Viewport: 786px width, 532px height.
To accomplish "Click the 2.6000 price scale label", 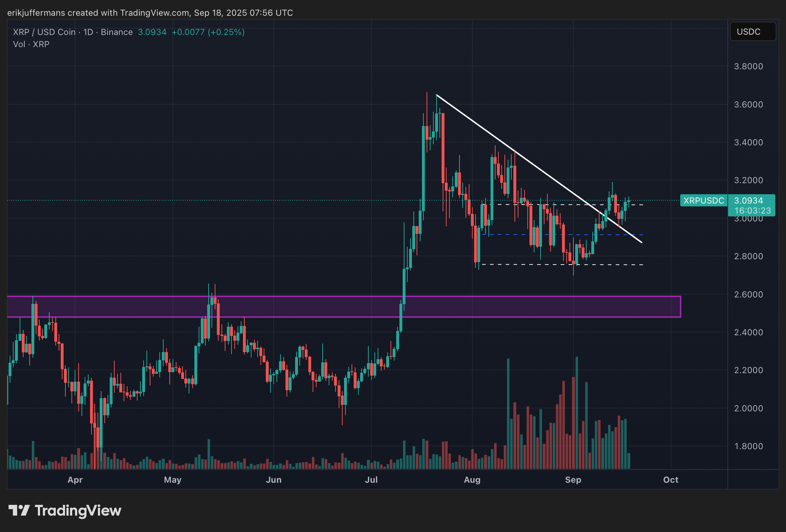I will coord(748,295).
